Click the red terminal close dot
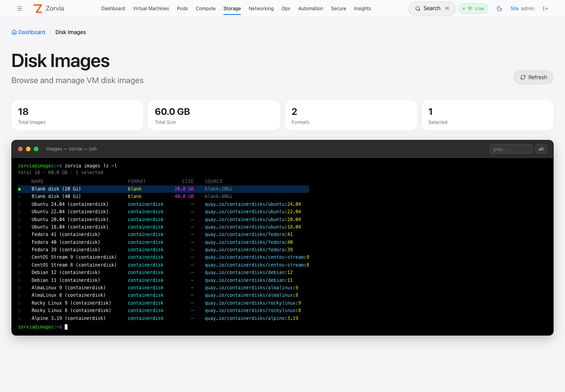The height and width of the screenshot is (392, 565). 20,149
